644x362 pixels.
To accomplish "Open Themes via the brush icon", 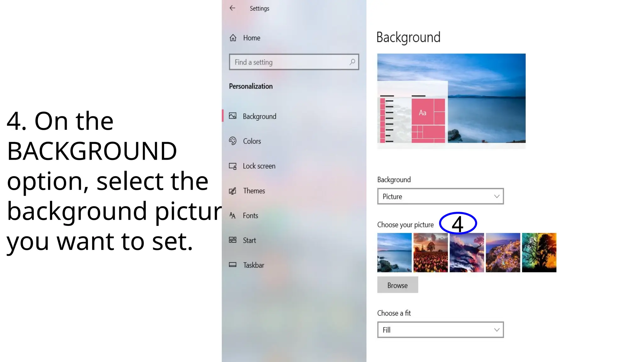I will [x=233, y=191].
